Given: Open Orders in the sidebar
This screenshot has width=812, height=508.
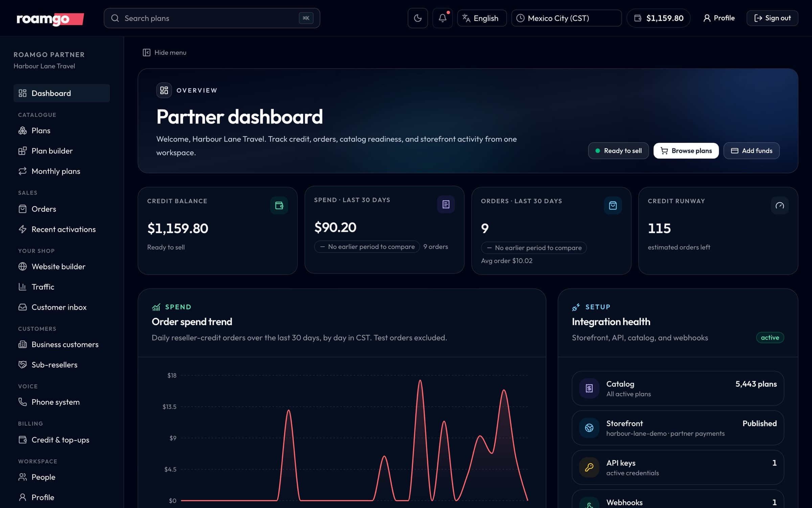Looking at the screenshot, I should [x=62, y=209].
